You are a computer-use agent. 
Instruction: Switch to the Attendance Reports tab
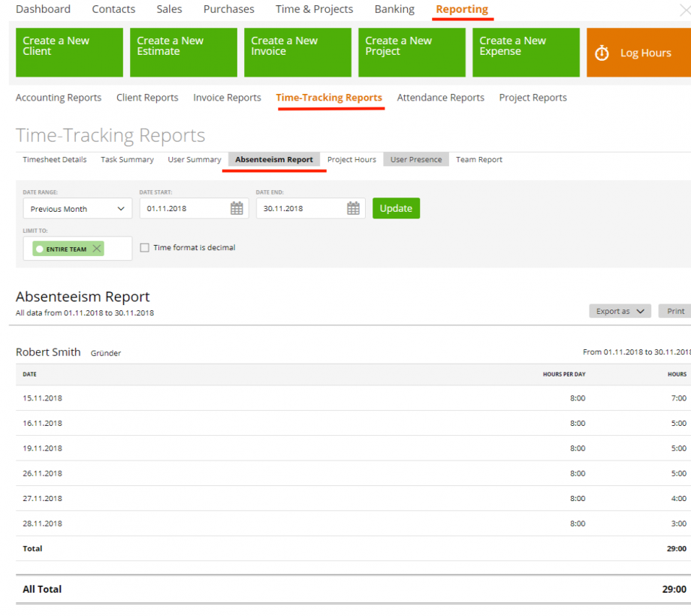coord(440,98)
